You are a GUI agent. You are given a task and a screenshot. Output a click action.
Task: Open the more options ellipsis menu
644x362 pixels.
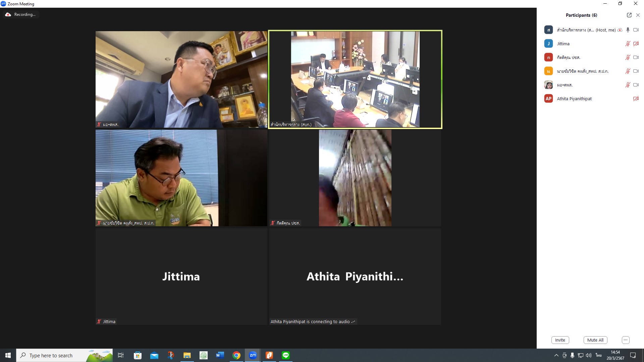(x=625, y=340)
